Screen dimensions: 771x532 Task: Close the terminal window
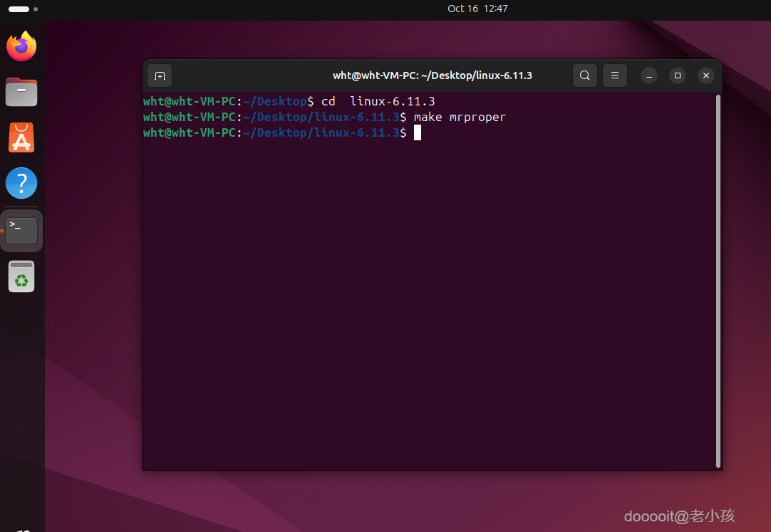pyautogui.click(x=706, y=75)
